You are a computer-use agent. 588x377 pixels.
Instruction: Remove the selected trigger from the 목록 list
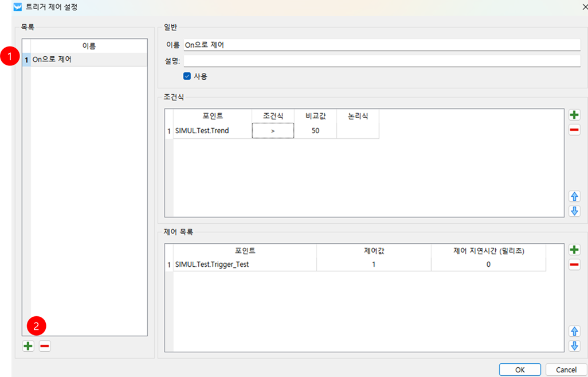(x=45, y=346)
